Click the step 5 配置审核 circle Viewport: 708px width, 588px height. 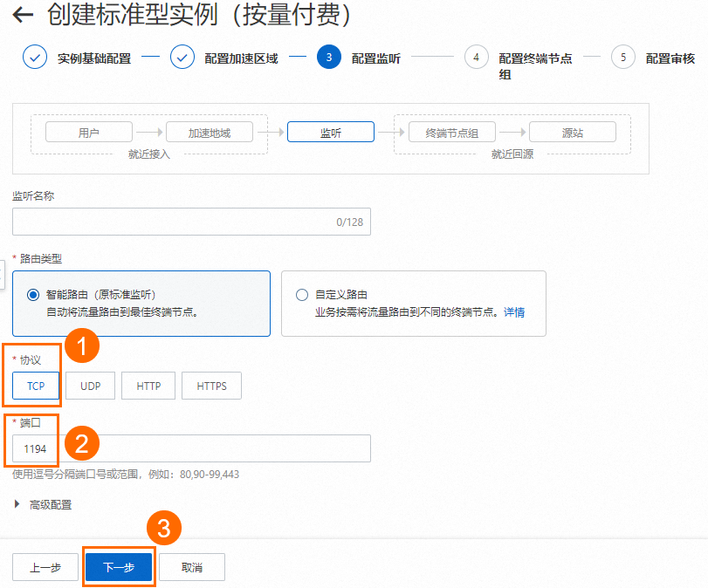[x=625, y=58]
